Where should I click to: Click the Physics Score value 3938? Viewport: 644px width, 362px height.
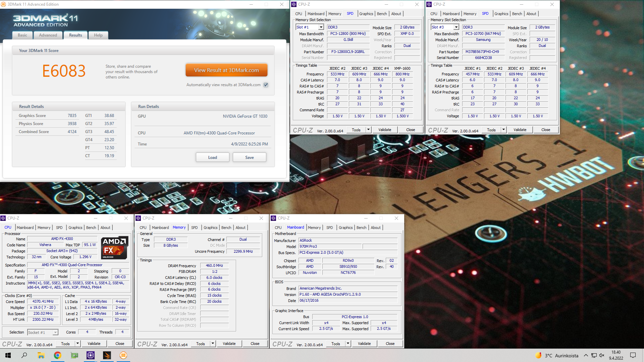(x=72, y=124)
